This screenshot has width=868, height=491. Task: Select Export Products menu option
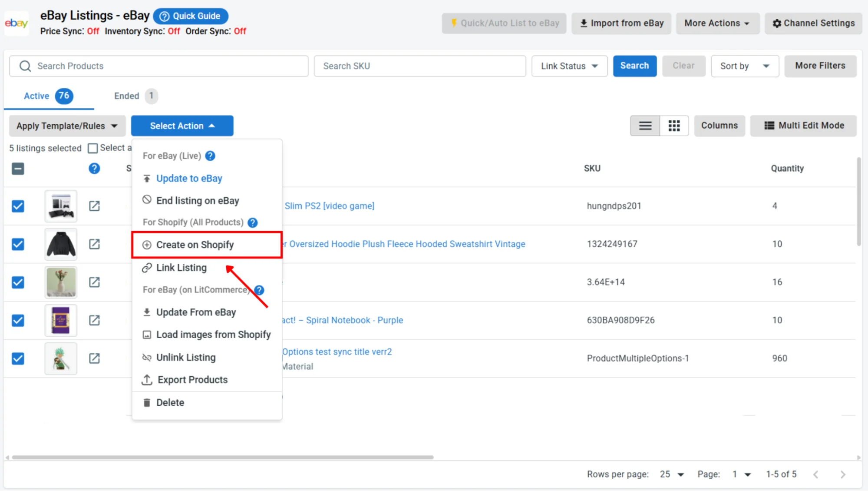coord(207,380)
